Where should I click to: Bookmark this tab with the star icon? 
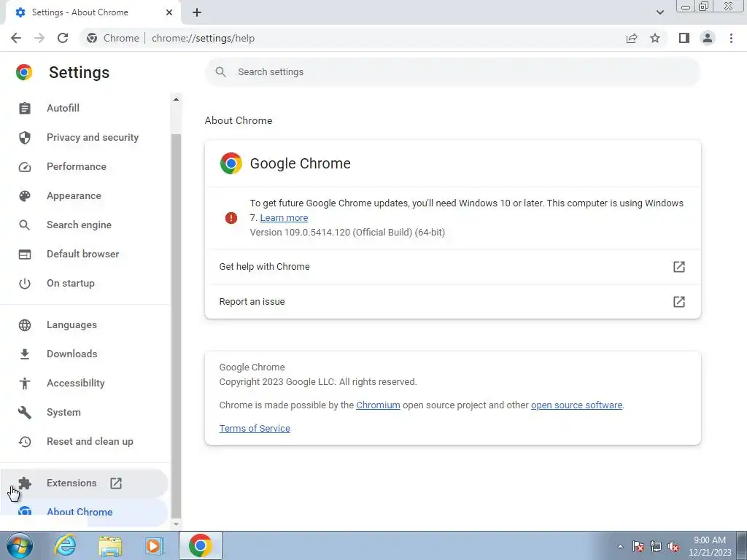(x=655, y=38)
